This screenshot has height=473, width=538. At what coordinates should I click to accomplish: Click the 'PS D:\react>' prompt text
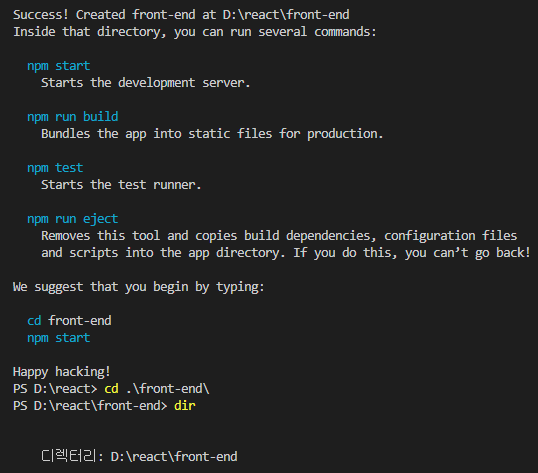(x=55, y=389)
